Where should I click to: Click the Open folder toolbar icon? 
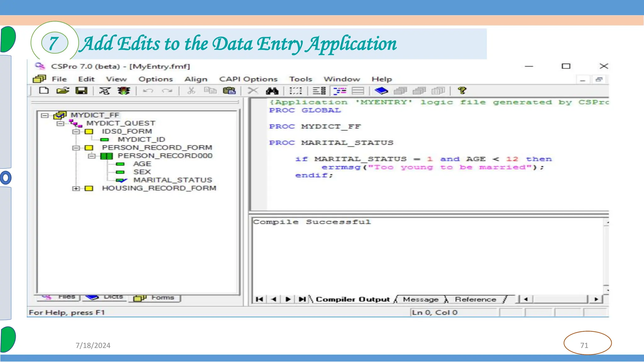[63, 91]
